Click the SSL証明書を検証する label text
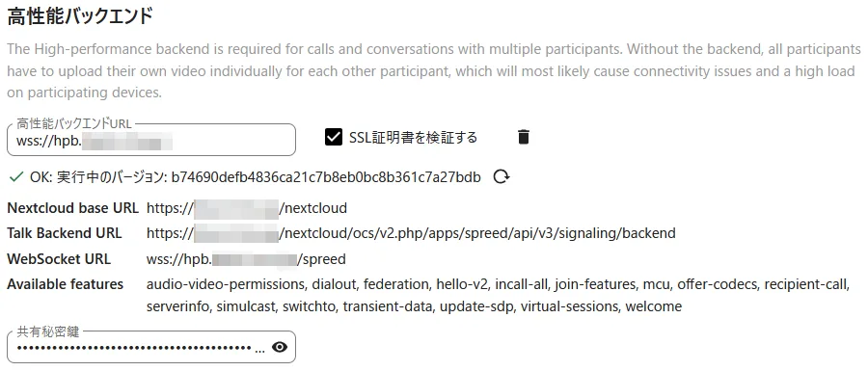 [x=413, y=137]
